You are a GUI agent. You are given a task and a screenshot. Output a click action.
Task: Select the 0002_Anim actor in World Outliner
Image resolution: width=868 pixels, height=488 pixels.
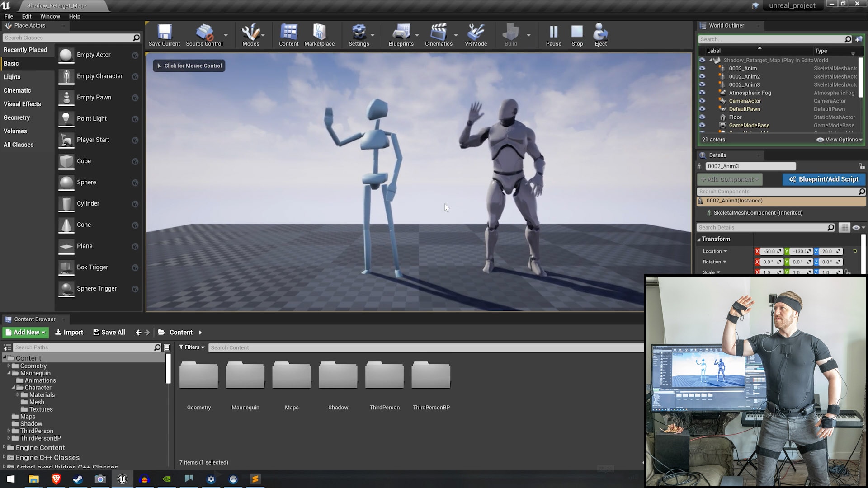(x=743, y=68)
